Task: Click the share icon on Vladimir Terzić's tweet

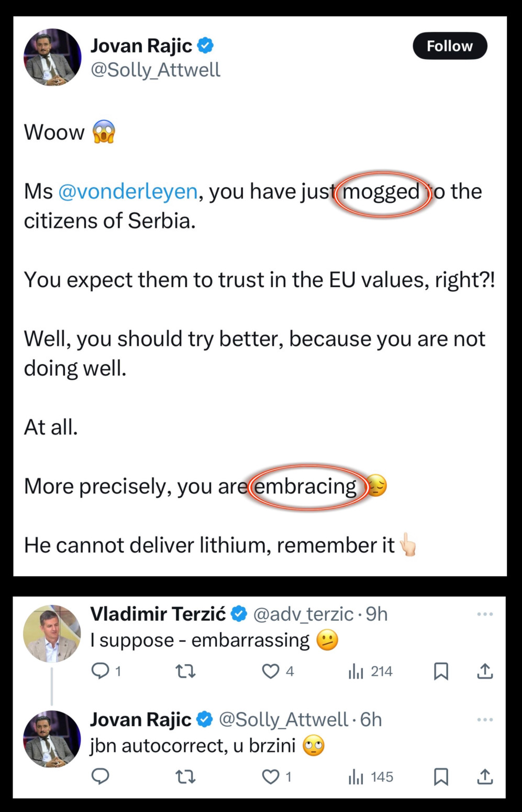Action: point(485,671)
